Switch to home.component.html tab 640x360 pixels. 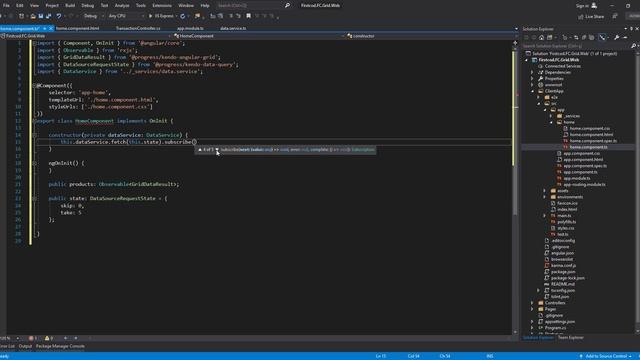(x=78, y=28)
